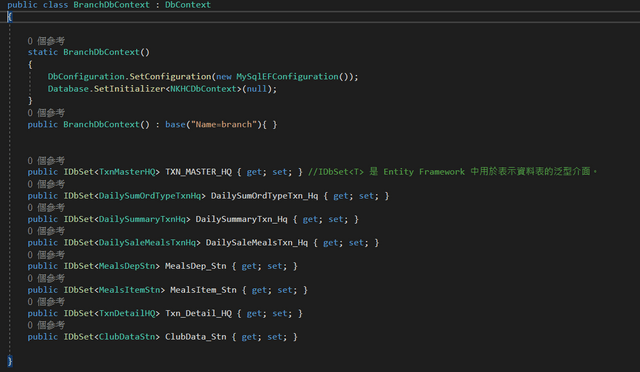Click the DbContext base class name
Screen dimensions: 640x372
188,5
